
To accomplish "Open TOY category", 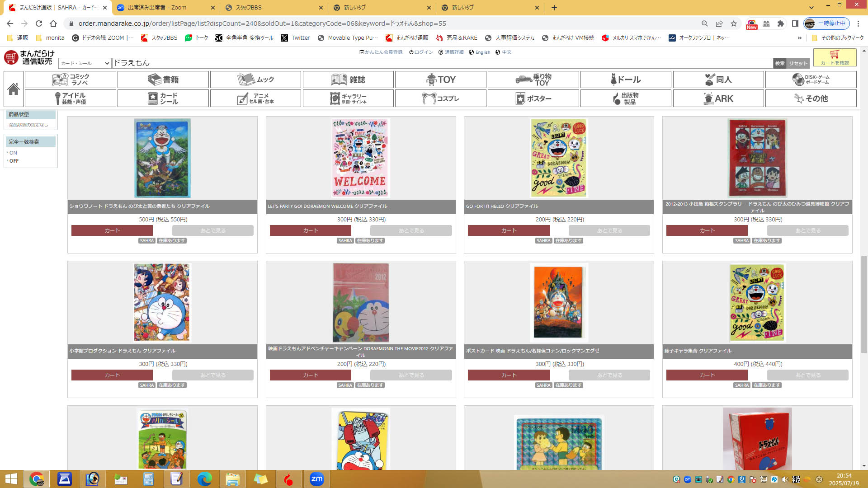I will (441, 80).
